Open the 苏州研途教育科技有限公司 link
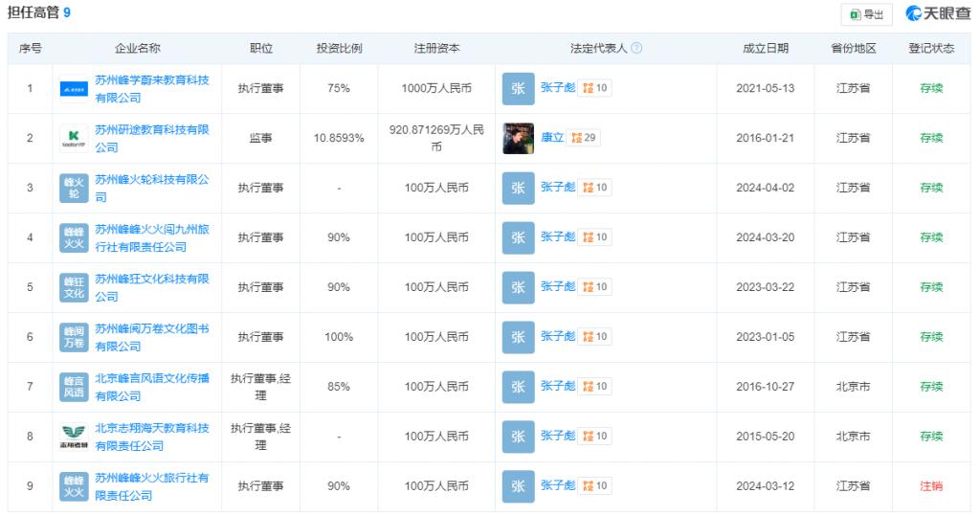The width and height of the screenshot is (980, 516). [x=152, y=138]
